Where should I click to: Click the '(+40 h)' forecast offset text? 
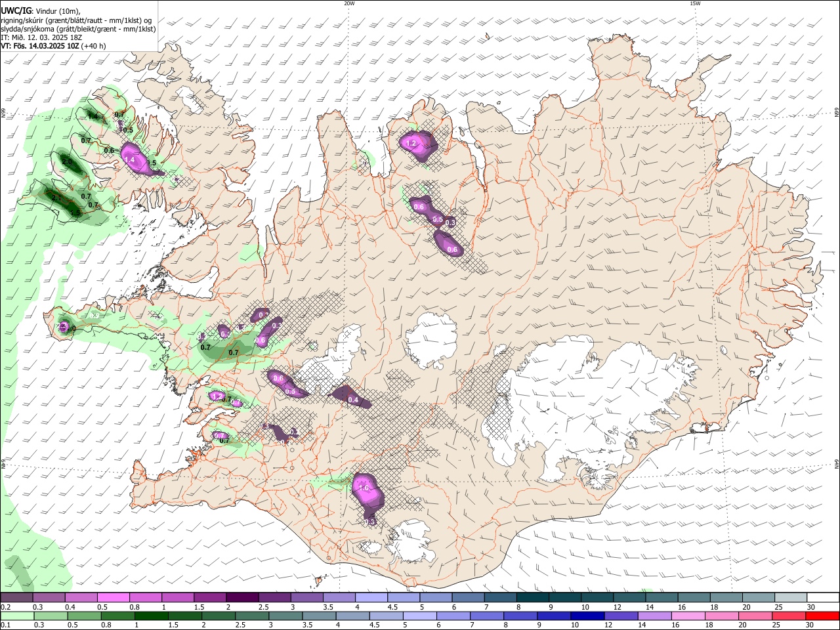pos(94,46)
